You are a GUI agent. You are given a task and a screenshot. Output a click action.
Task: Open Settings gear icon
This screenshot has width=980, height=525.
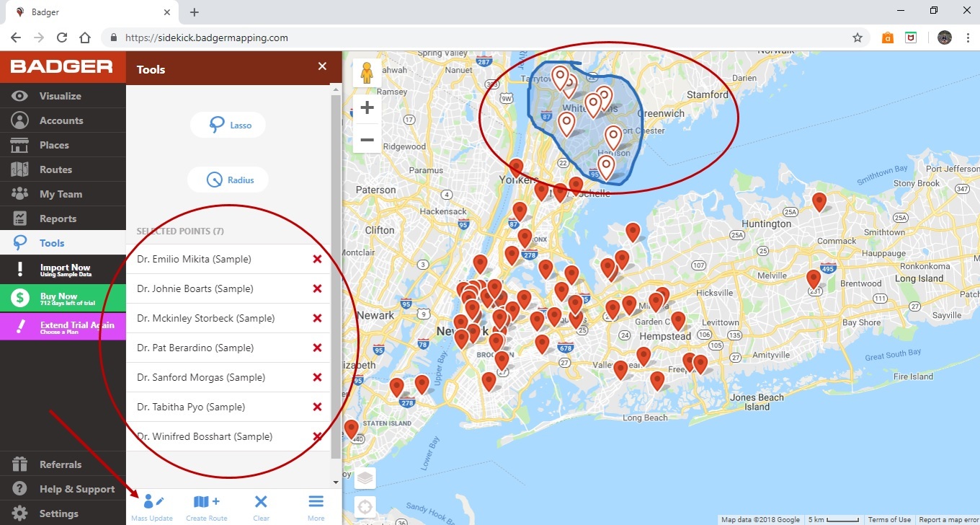tap(20, 513)
